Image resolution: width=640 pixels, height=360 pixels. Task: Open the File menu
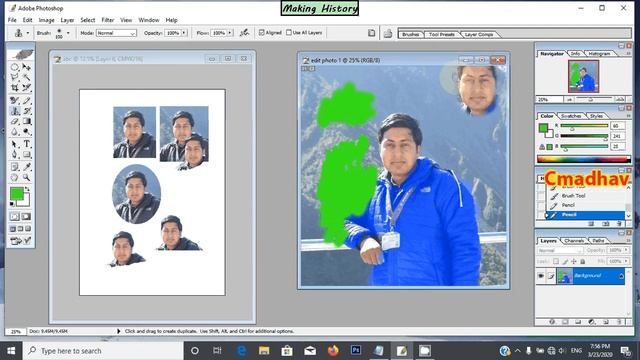(x=12, y=20)
